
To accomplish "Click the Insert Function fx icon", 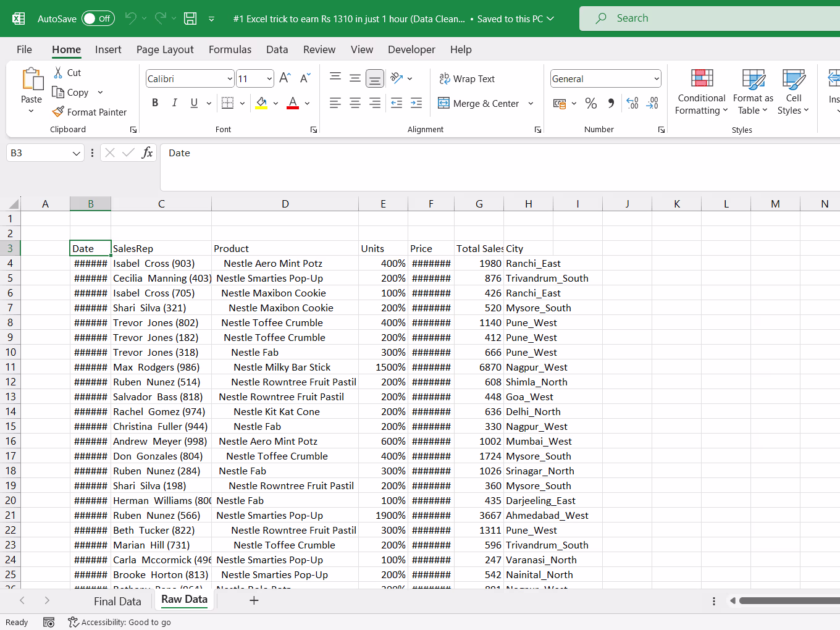I will tap(147, 153).
